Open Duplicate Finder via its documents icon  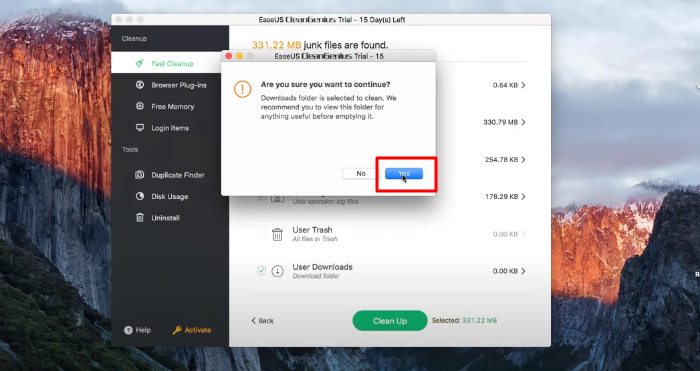pyautogui.click(x=140, y=175)
